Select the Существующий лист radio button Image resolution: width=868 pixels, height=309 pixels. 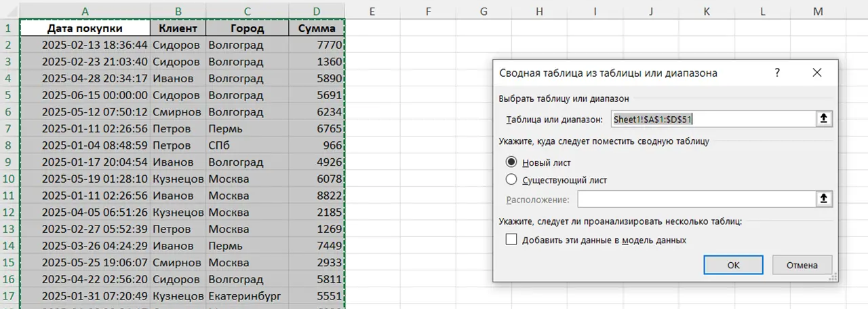coord(512,180)
